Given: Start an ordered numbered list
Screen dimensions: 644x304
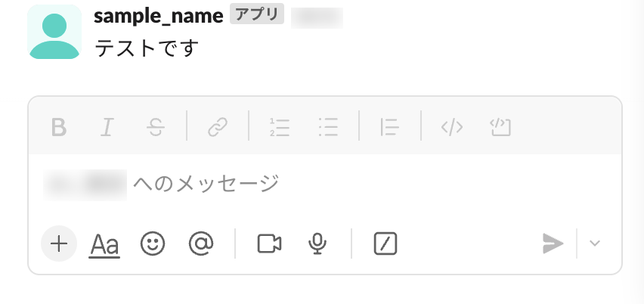Looking at the screenshot, I should [x=280, y=127].
